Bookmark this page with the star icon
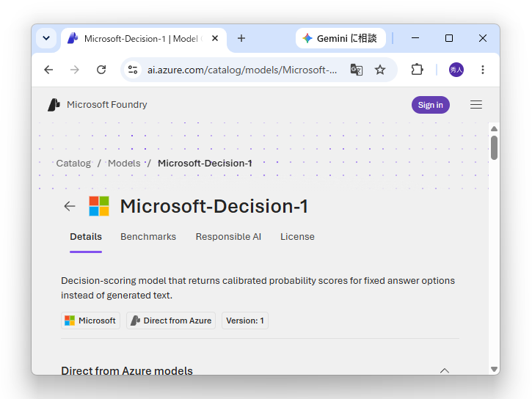The image size is (532, 399). tap(380, 70)
